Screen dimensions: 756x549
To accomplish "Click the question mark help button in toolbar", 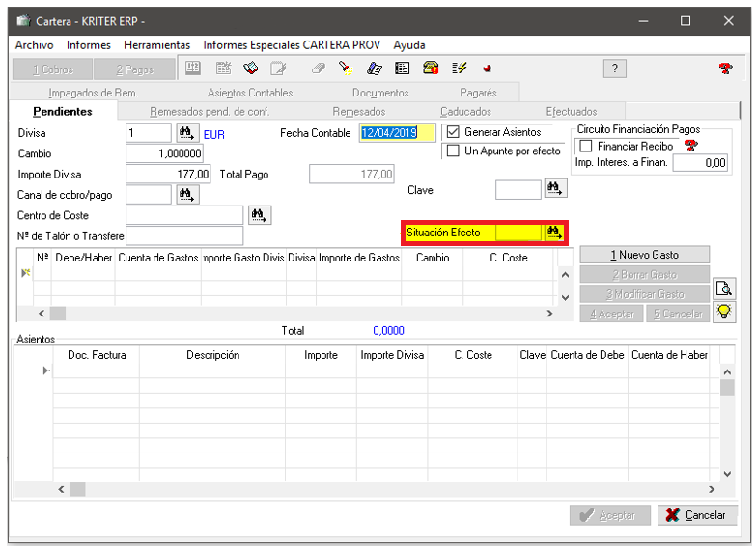I will coord(615,69).
